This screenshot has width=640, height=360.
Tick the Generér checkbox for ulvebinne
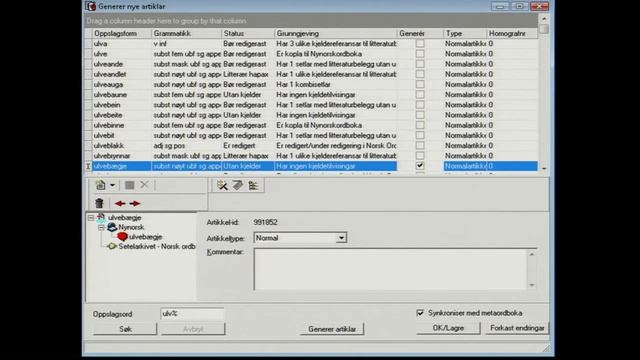tap(420, 125)
